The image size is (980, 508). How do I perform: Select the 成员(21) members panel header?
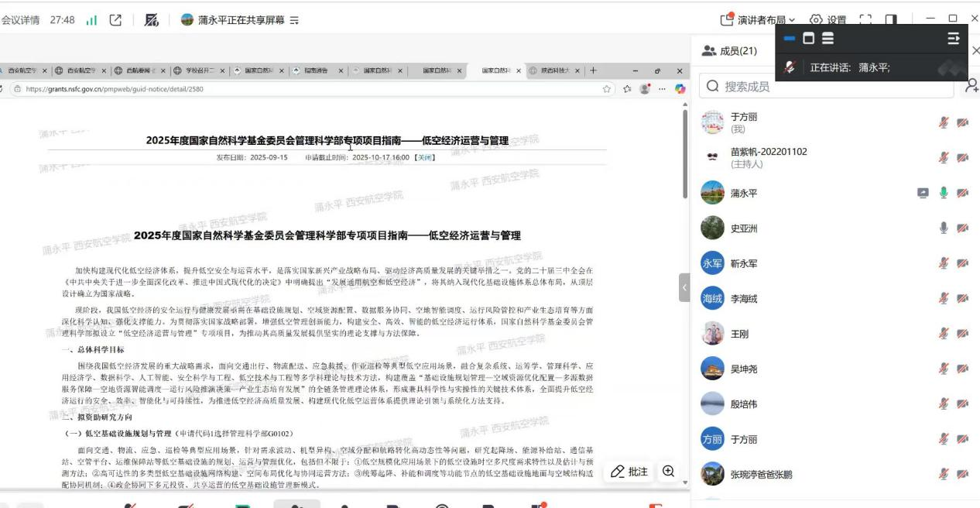[730, 51]
